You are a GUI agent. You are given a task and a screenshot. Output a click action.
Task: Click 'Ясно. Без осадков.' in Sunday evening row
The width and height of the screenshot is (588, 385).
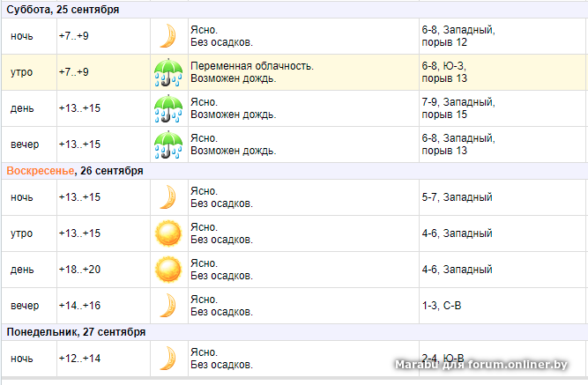click(x=221, y=306)
